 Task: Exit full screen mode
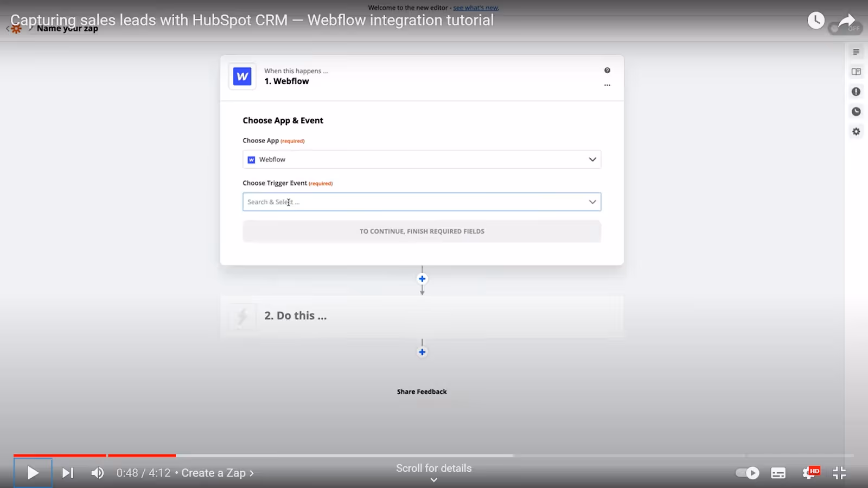coord(839,473)
